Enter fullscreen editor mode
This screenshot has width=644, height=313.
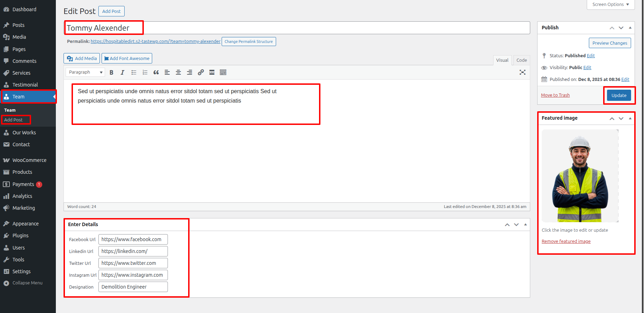522,72
